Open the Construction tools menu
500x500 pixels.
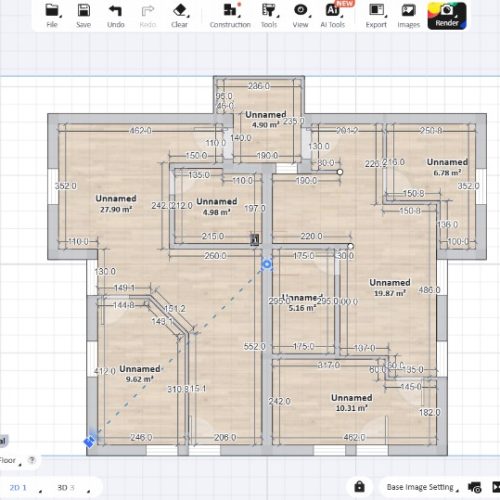[230, 16]
